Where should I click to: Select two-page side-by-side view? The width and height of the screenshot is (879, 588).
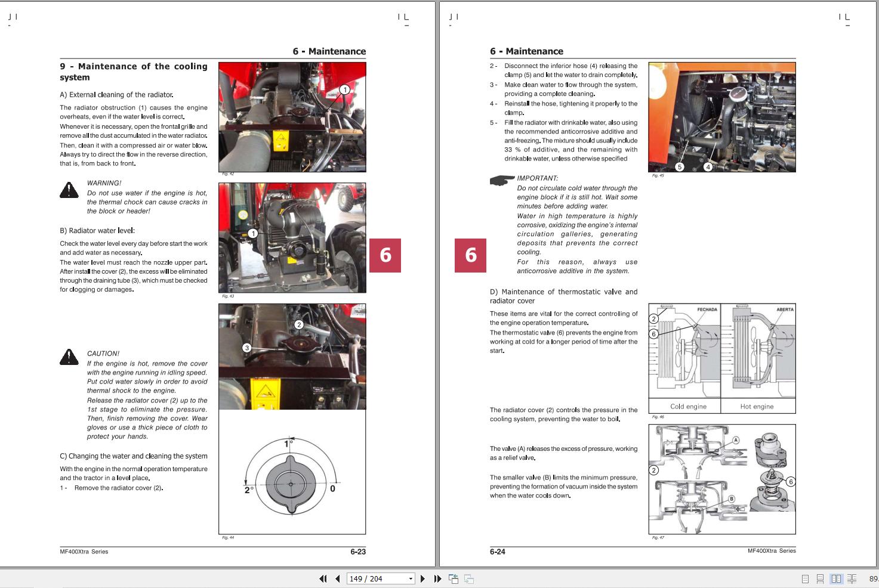[x=836, y=578]
